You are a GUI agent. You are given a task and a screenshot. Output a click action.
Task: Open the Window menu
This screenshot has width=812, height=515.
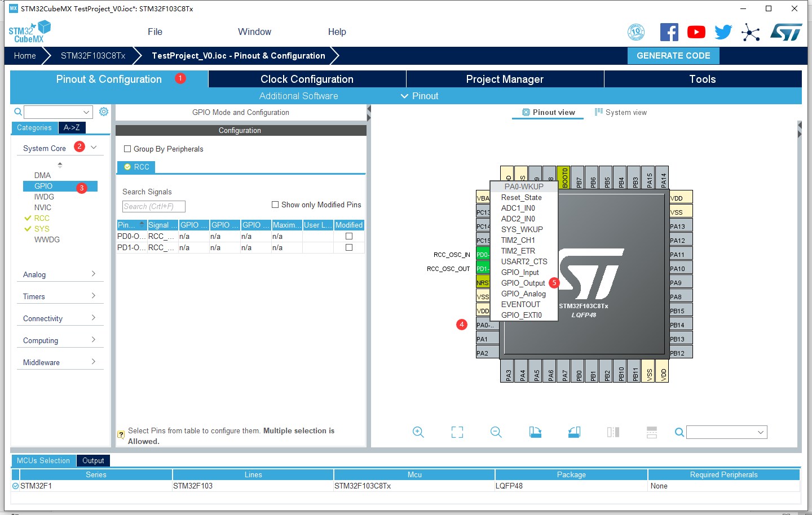[x=254, y=32]
